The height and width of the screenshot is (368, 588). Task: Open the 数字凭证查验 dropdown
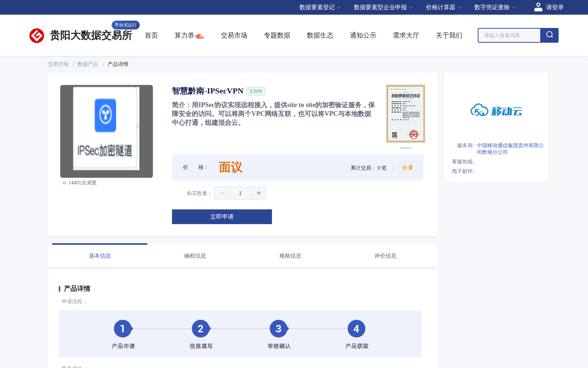(495, 7)
